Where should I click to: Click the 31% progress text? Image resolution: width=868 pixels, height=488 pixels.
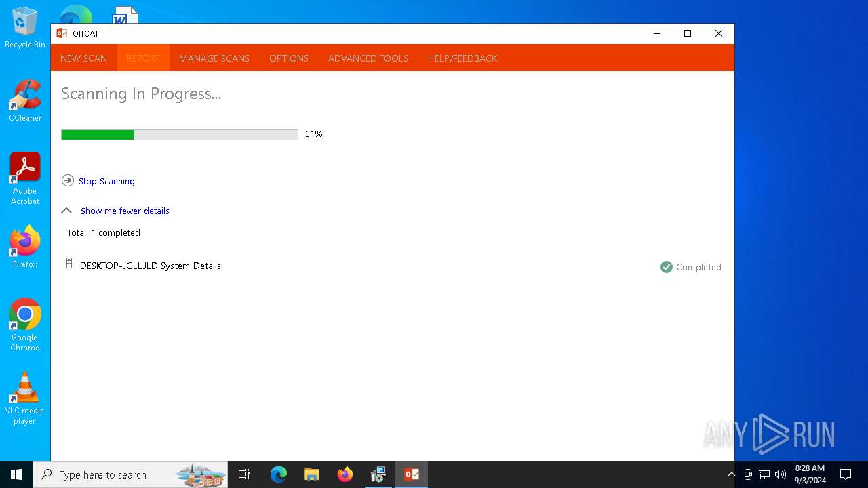click(313, 134)
